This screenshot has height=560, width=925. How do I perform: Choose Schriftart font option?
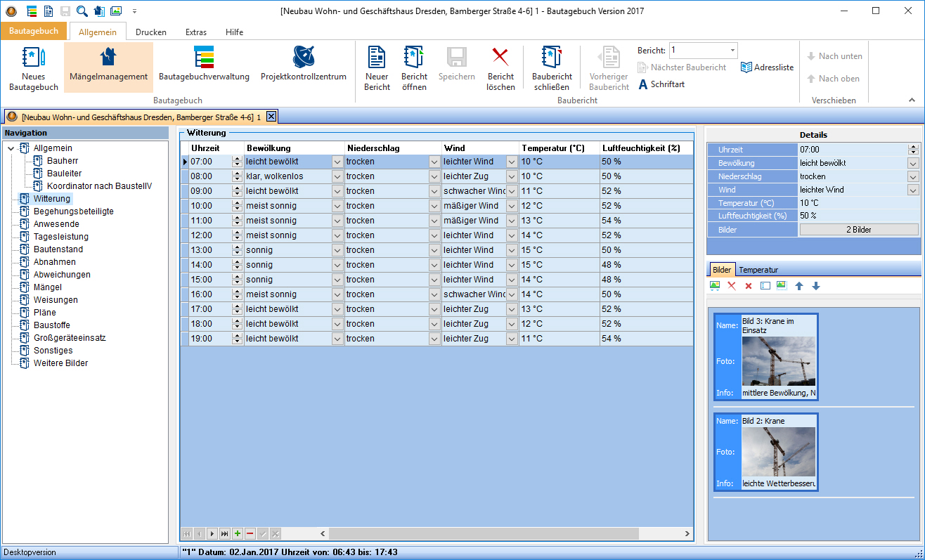(661, 84)
